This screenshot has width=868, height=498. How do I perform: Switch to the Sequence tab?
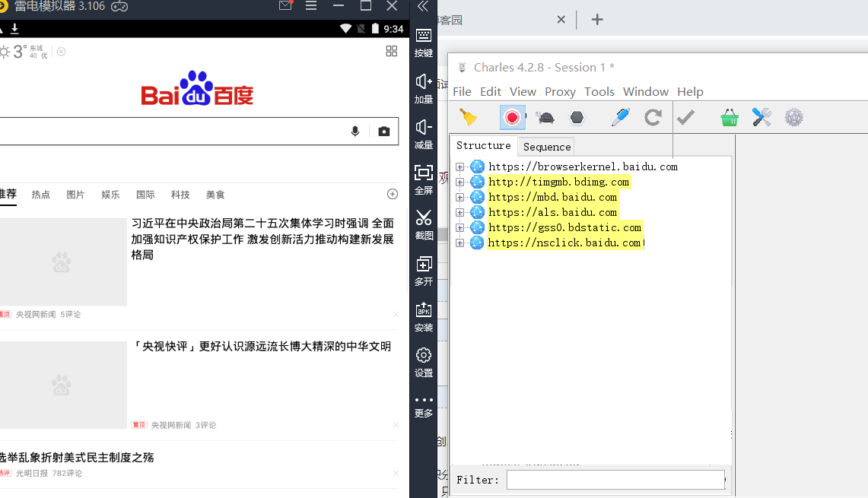[x=547, y=147]
